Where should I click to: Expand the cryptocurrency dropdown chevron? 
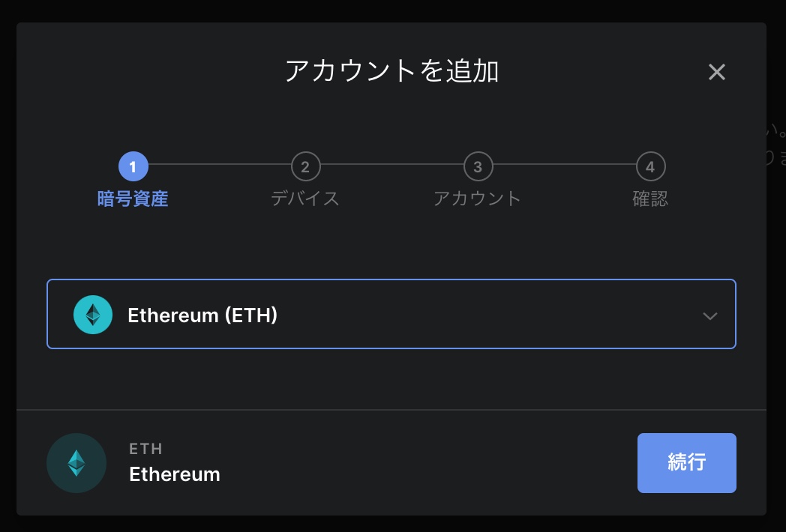tap(710, 315)
